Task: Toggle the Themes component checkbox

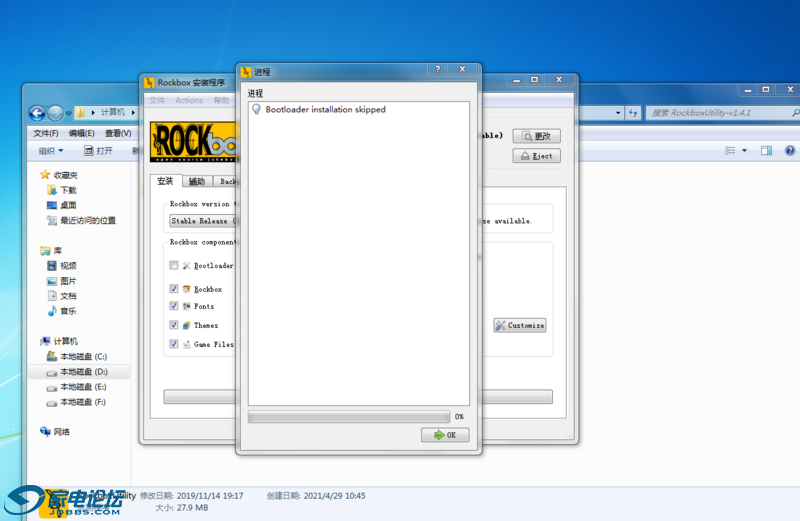Action: (x=173, y=325)
